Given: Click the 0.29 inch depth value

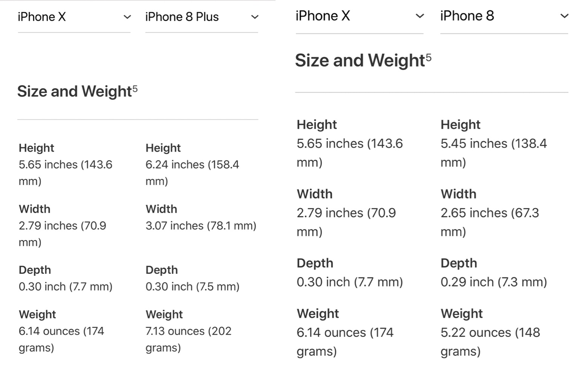Looking at the screenshot, I should tap(494, 282).
